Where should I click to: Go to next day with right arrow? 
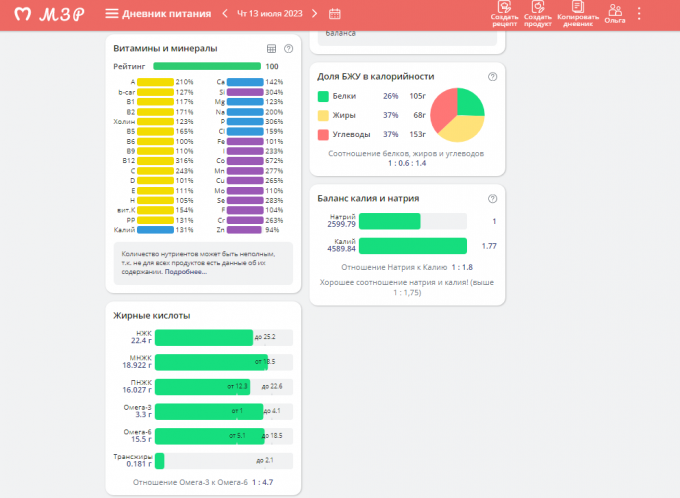[x=315, y=14]
